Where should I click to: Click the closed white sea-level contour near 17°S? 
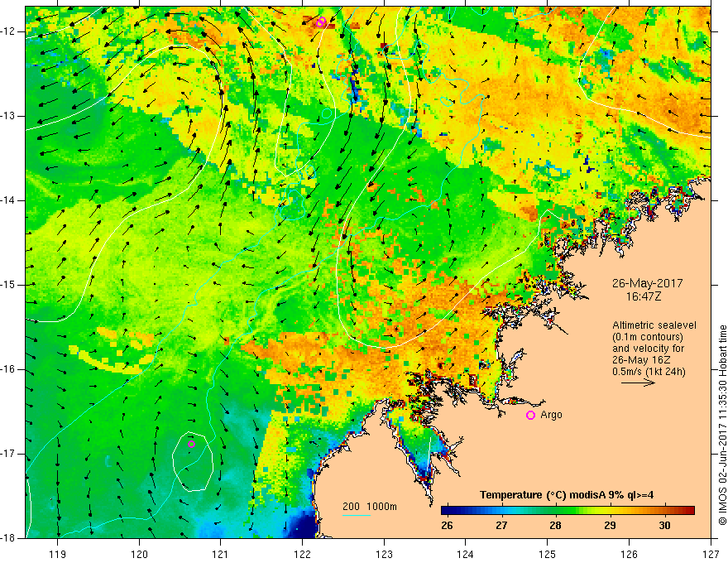point(193,461)
